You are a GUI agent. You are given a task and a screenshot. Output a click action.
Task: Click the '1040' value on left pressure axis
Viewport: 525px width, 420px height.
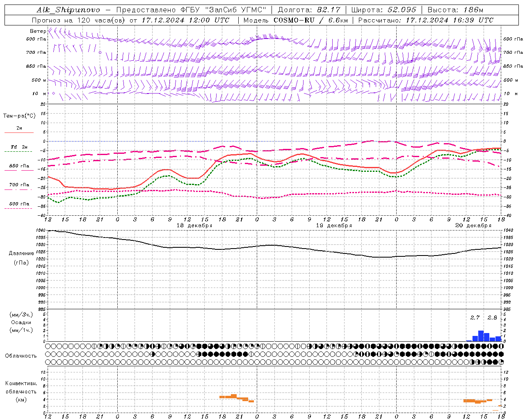pos(41,231)
